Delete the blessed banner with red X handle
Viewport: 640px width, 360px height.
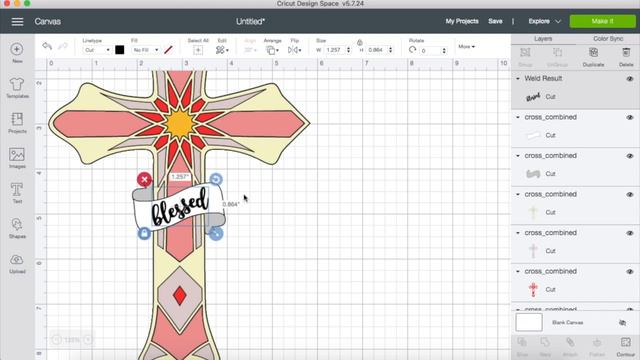[144, 180]
